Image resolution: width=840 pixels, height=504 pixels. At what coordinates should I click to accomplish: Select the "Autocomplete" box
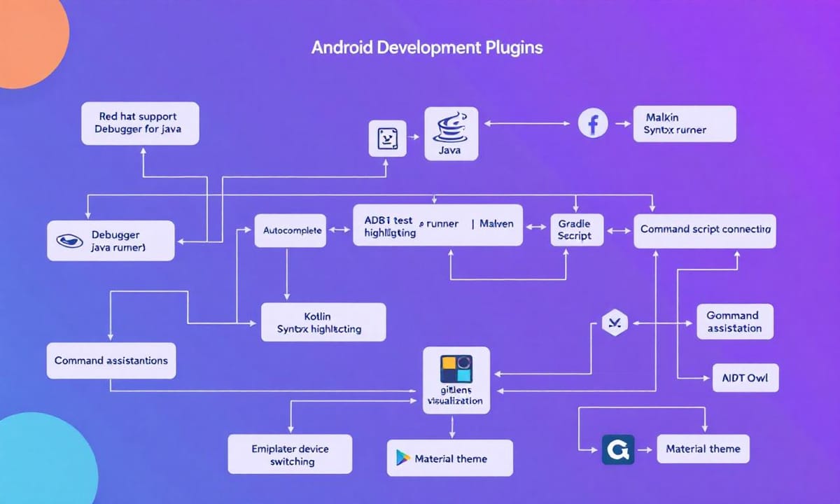coord(292,230)
